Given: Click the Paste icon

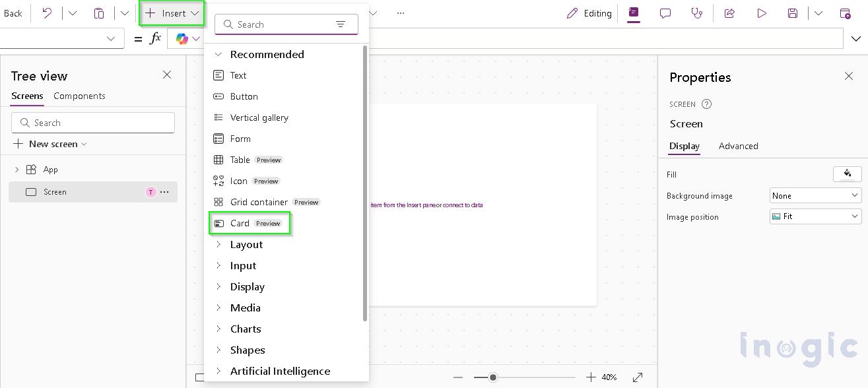Looking at the screenshot, I should point(100,13).
